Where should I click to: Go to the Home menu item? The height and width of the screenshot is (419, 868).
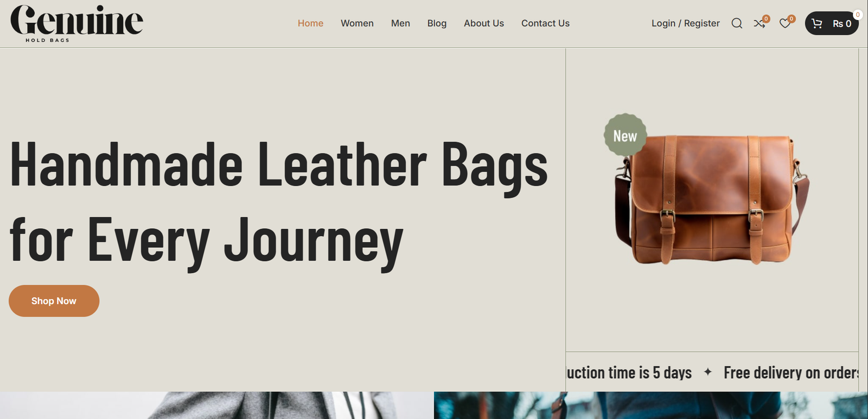[310, 23]
